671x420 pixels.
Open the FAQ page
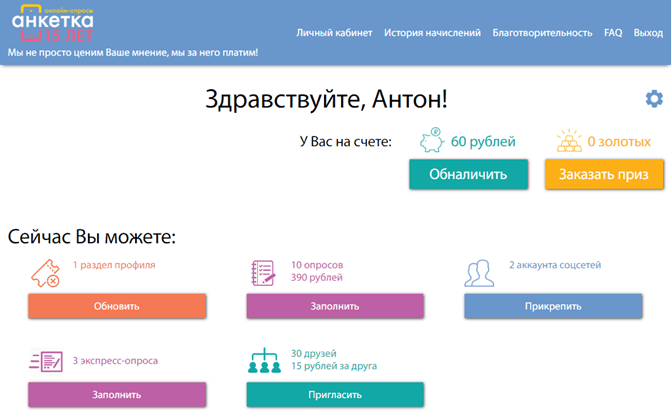(x=613, y=33)
